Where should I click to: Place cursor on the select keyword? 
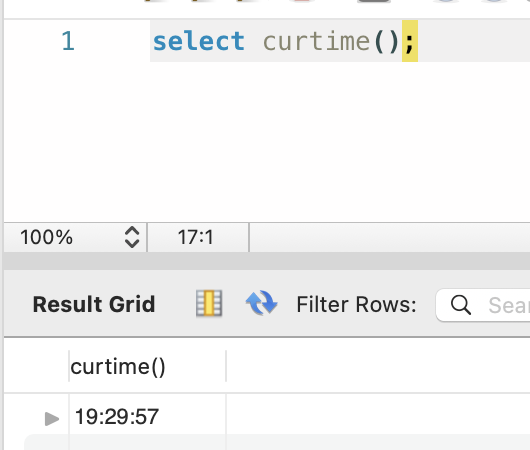(199, 41)
